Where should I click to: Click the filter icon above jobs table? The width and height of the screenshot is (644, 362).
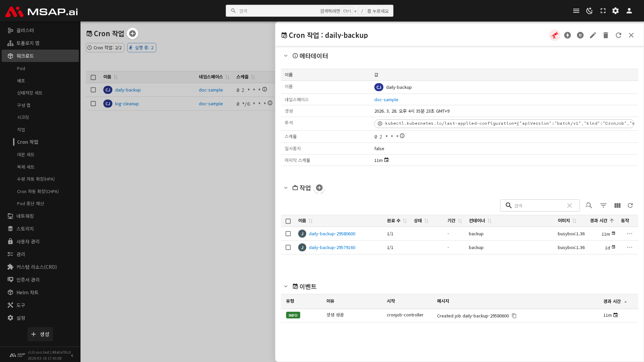pyautogui.click(x=603, y=205)
